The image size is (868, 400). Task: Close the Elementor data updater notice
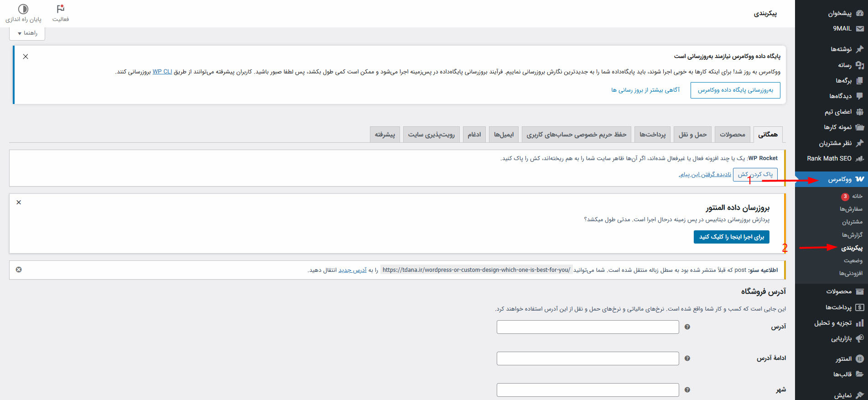pyautogui.click(x=19, y=202)
